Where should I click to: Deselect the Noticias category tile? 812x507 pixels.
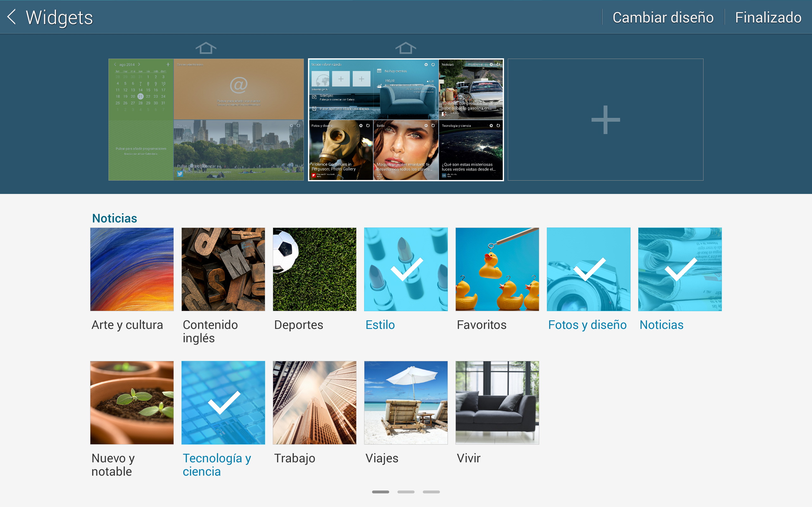click(x=680, y=269)
